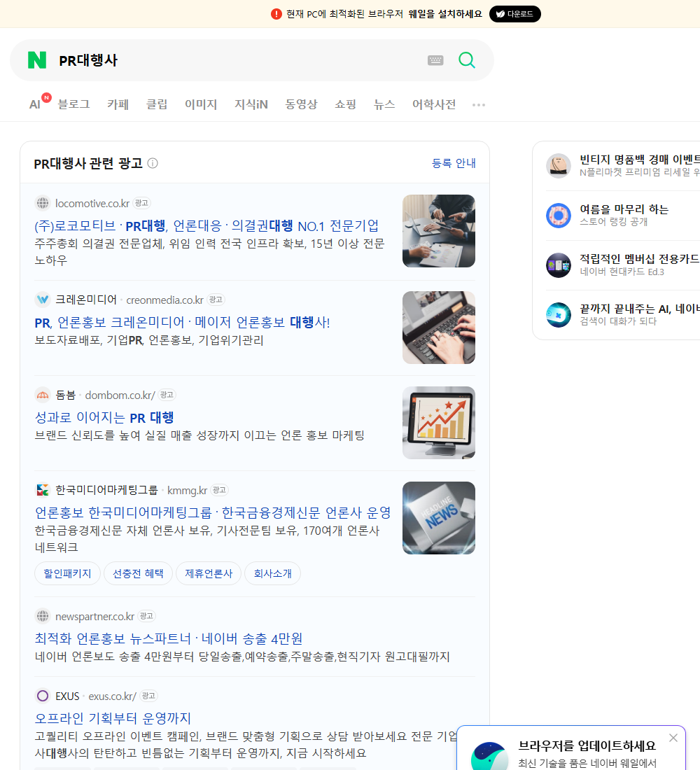Open the 크레온미디어 laptop typing thumbnail
The width and height of the screenshot is (700, 770).
[x=439, y=328]
